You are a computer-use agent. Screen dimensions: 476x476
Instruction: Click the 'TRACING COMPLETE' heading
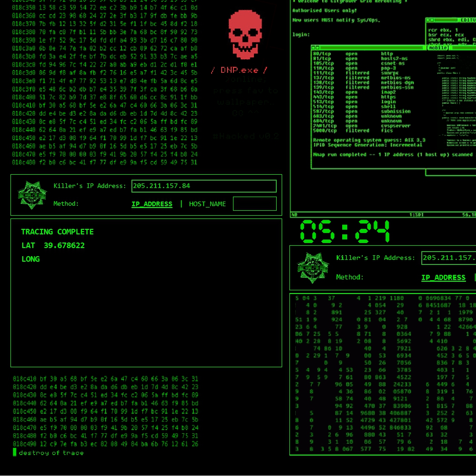point(57,232)
